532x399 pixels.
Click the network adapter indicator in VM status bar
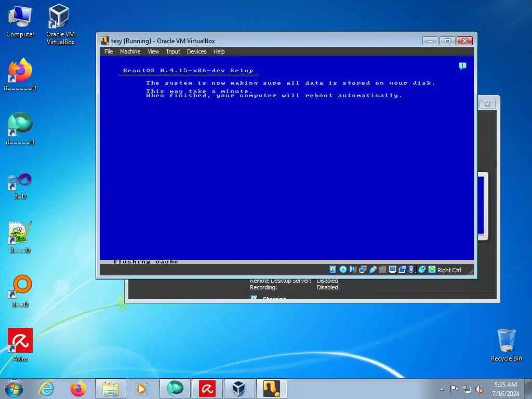pos(363,270)
